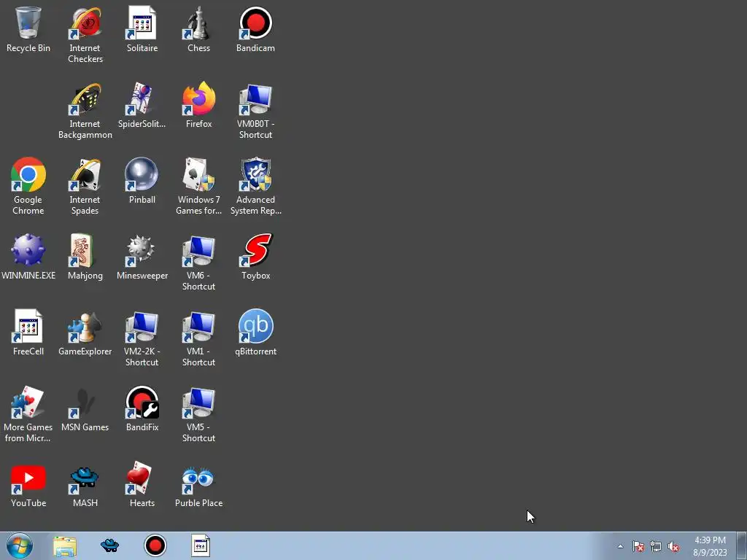Select the MSN Games desktop icon
The image size is (747, 560).
pyautogui.click(x=85, y=408)
